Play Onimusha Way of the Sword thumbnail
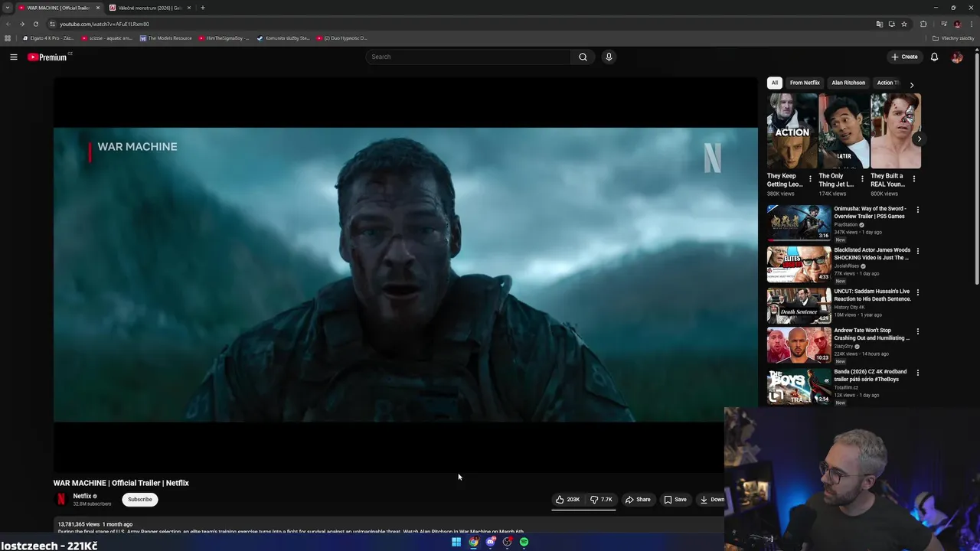 pyautogui.click(x=799, y=223)
